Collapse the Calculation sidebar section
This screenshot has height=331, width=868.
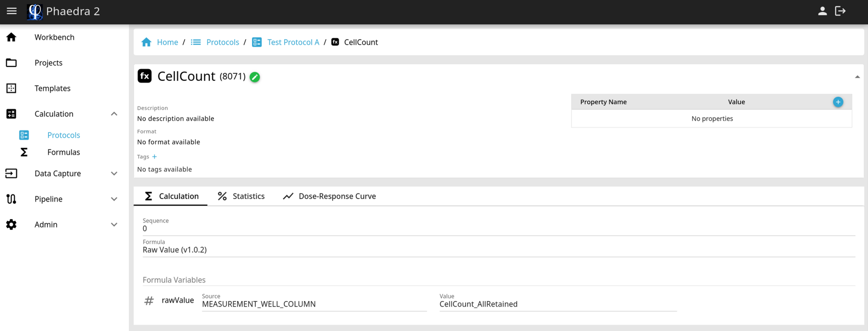pyautogui.click(x=114, y=114)
